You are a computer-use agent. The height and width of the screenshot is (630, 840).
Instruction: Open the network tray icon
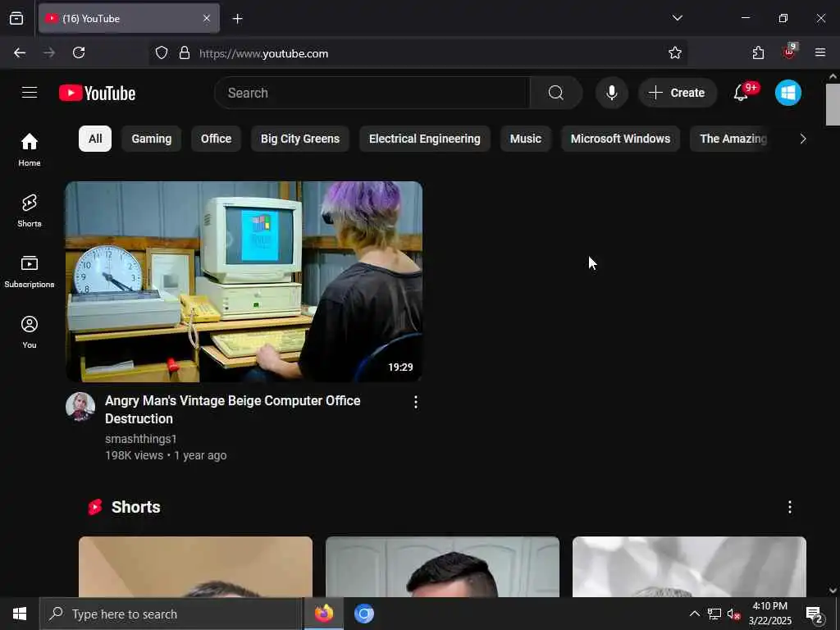click(x=714, y=614)
